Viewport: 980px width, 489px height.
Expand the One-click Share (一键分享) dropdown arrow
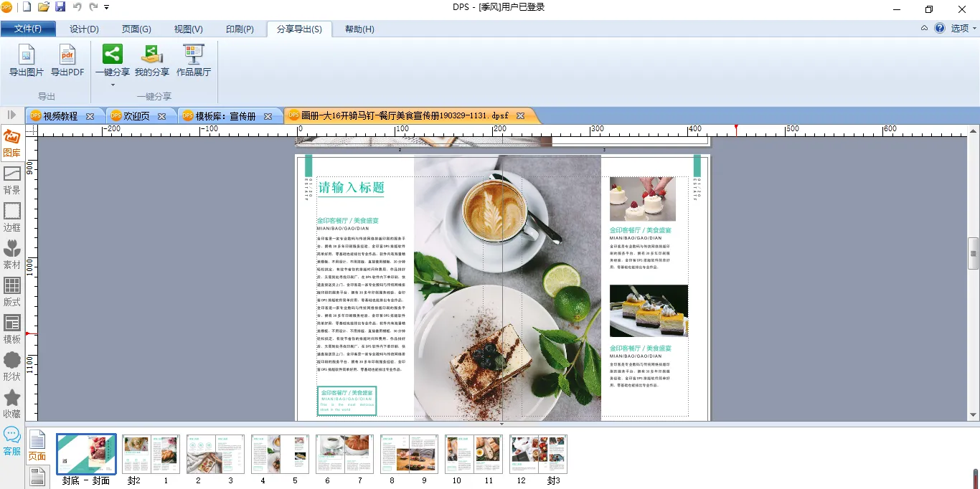coord(113,85)
